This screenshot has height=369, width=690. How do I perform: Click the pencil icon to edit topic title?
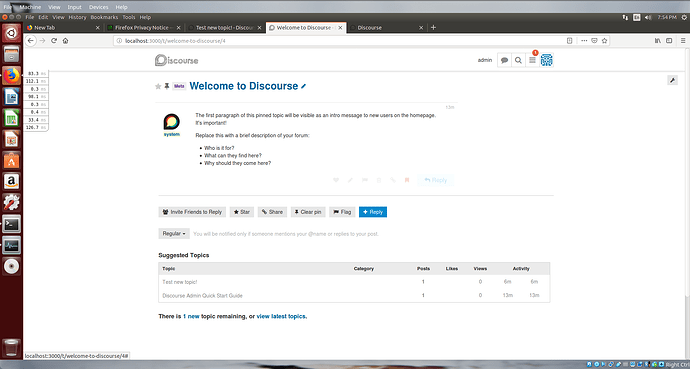(x=304, y=87)
